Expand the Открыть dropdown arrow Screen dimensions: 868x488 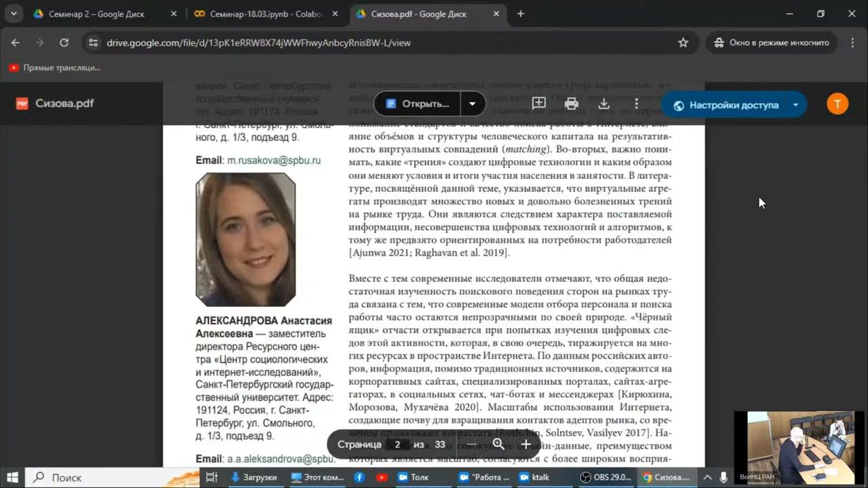[473, 104]
